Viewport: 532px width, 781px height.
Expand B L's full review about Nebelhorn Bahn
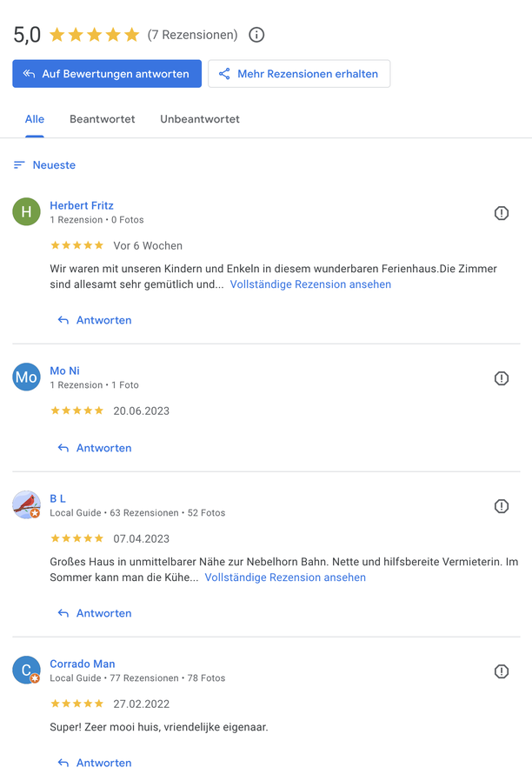tap(285, 577)
